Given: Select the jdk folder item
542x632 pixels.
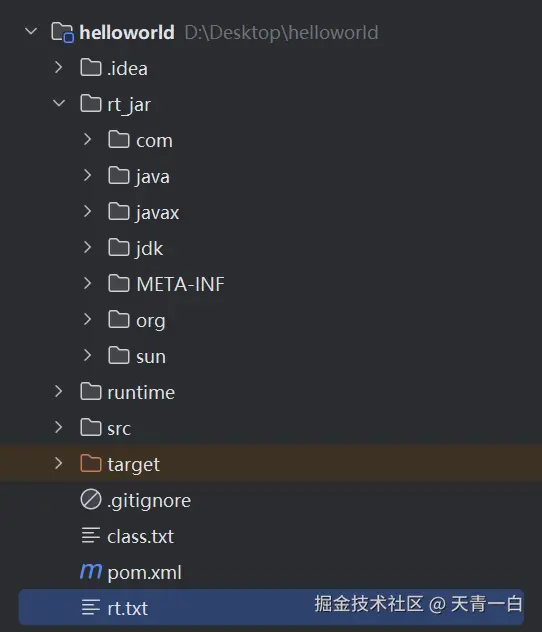Looking at the screenshot, I should [150, 248].
